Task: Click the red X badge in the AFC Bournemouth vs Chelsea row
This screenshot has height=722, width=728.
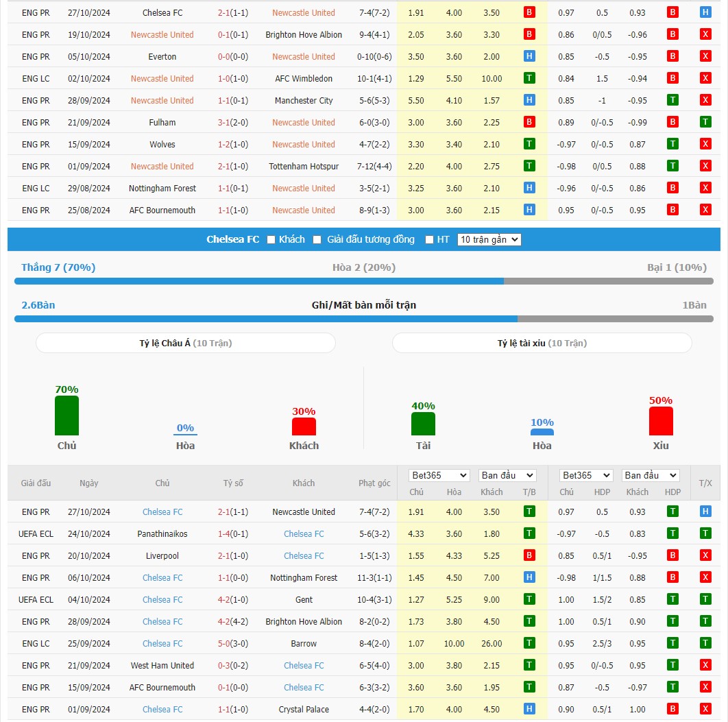Action: tap(705, 687)
